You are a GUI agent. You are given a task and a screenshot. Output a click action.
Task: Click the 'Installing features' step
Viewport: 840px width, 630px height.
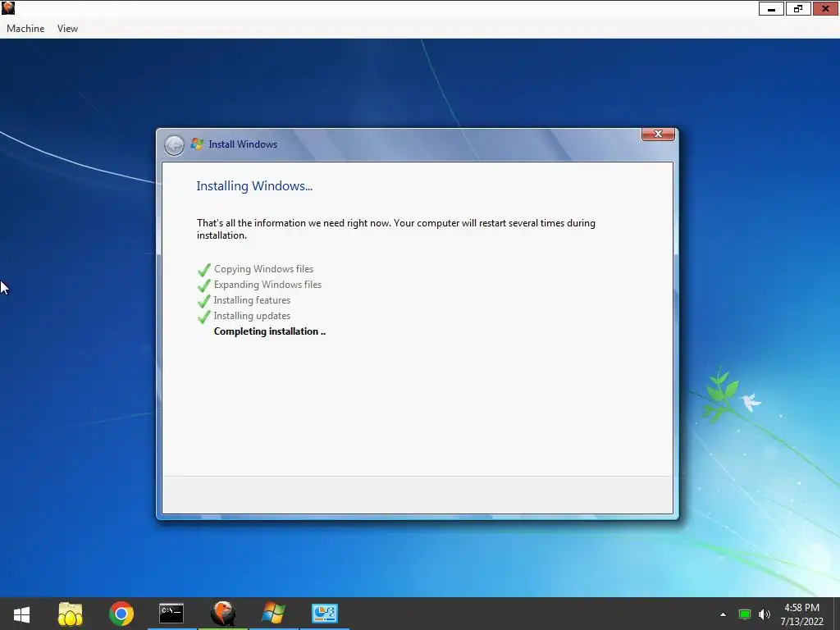pyautogui.click(x=252, y=300)
